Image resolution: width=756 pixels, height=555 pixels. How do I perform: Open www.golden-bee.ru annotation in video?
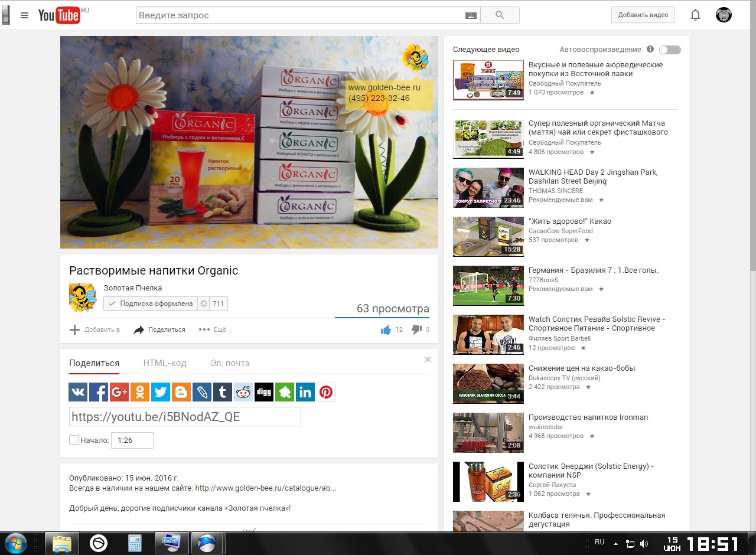pyautogui.click(x=384, y=87)
